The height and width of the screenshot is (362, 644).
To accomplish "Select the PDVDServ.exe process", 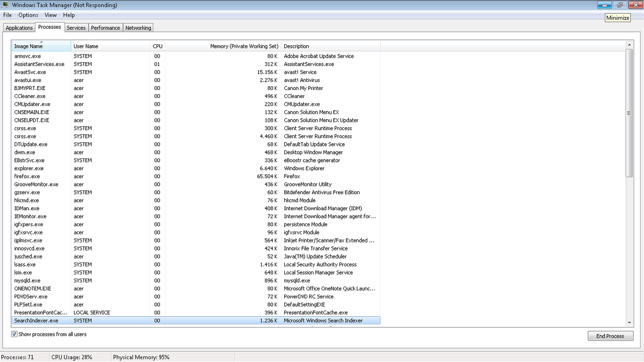I will pos(196,297).
